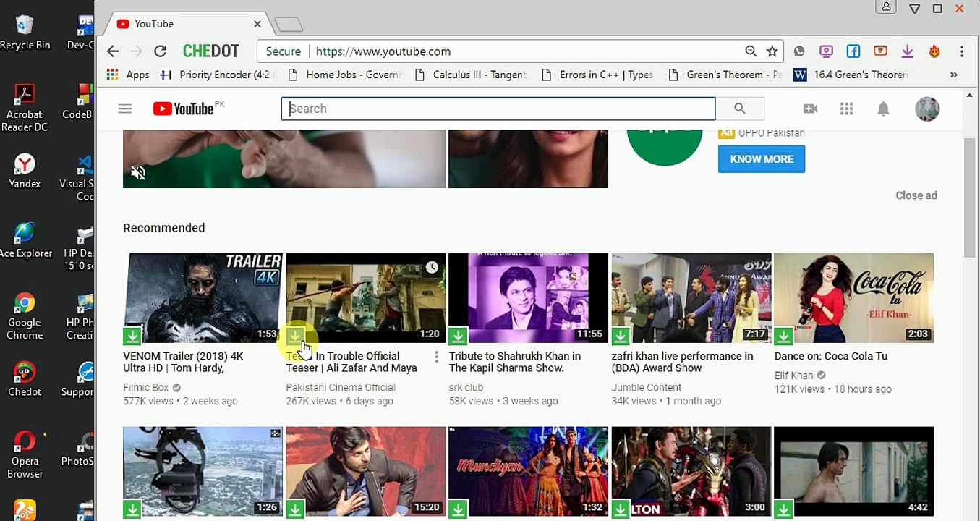The image size is (980, 521).
Task: Play the VENOM trailer thumbnail
Action: click(x=203, y=298)
